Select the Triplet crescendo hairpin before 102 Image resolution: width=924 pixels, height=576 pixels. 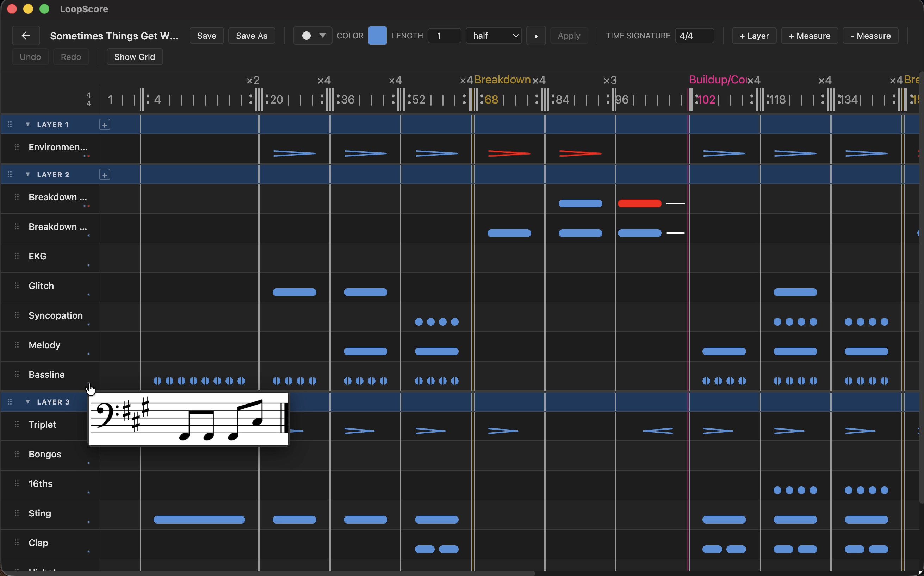pos(658,431)
